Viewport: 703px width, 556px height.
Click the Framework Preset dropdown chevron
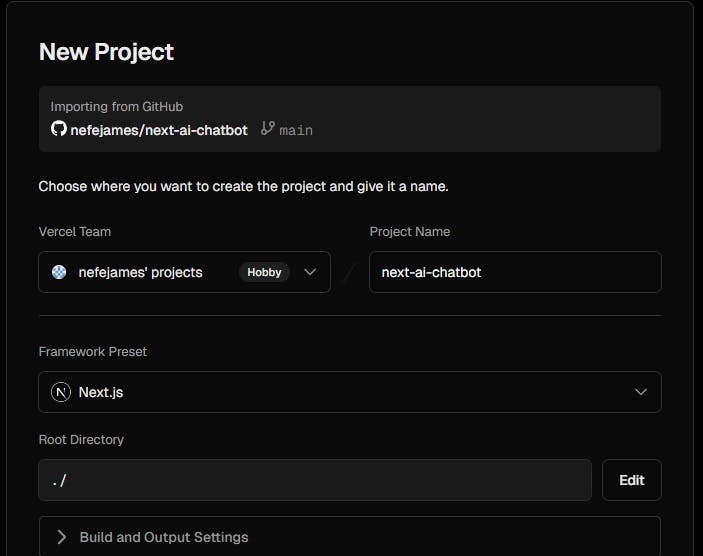641,392
